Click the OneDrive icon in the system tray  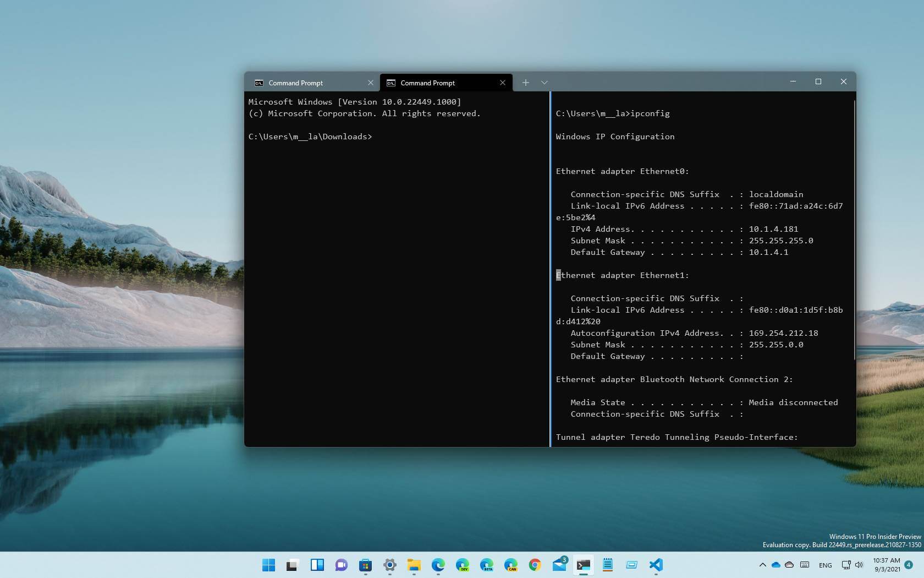coord(776,565)
